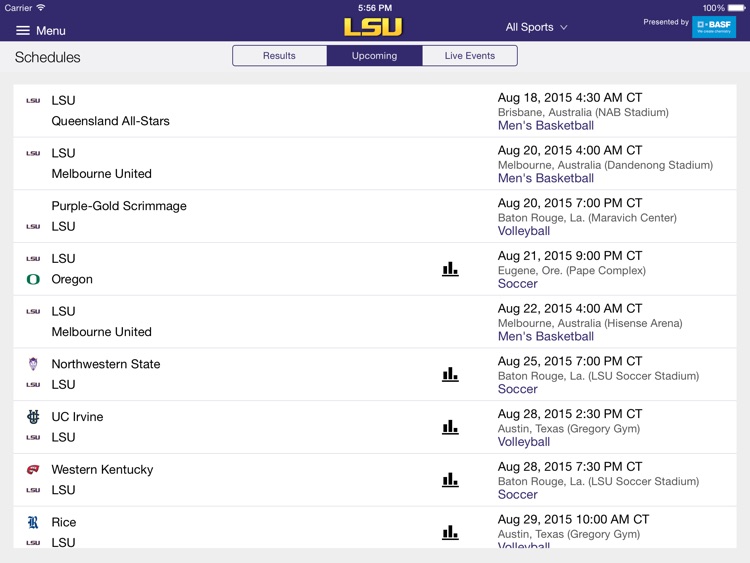Tap LSU logo in Purple-Gold Scrimmage row
The width and height of the screenshot is (750, 563).
33,226
